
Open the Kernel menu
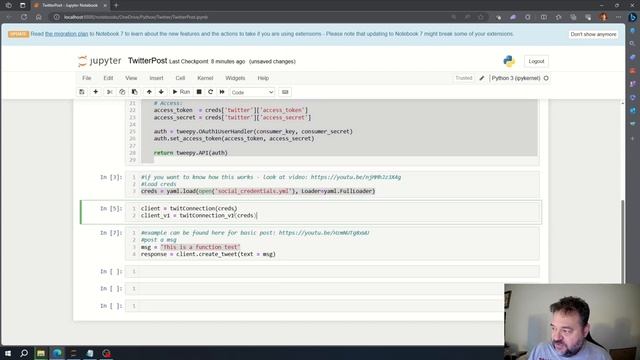tap(205, 78)
